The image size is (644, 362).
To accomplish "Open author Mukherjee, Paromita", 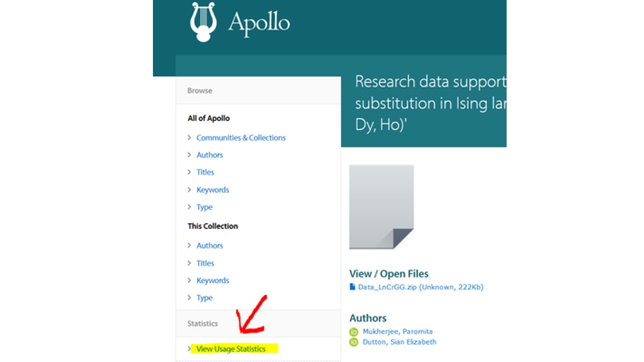I will pyautogui.click(x=397, y=331).
